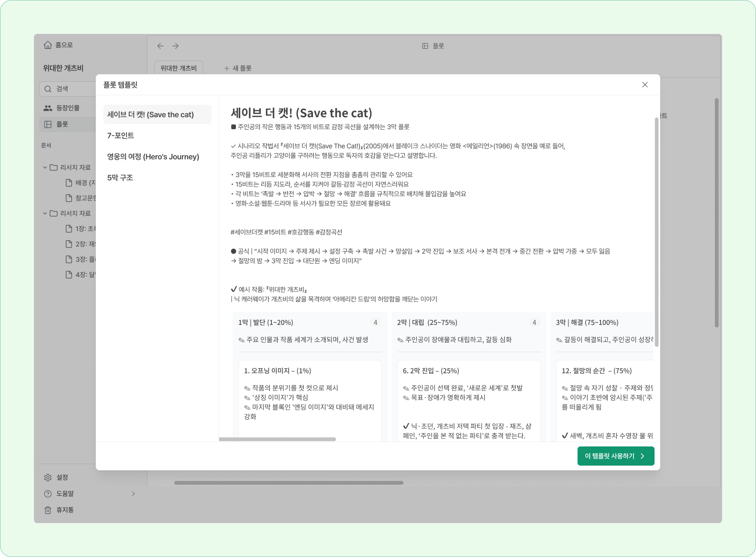The height and width of the screenshot is (557, 756).
Task: Click the second 리서치 자료 folder icon
Action: (x=54, y=213)
